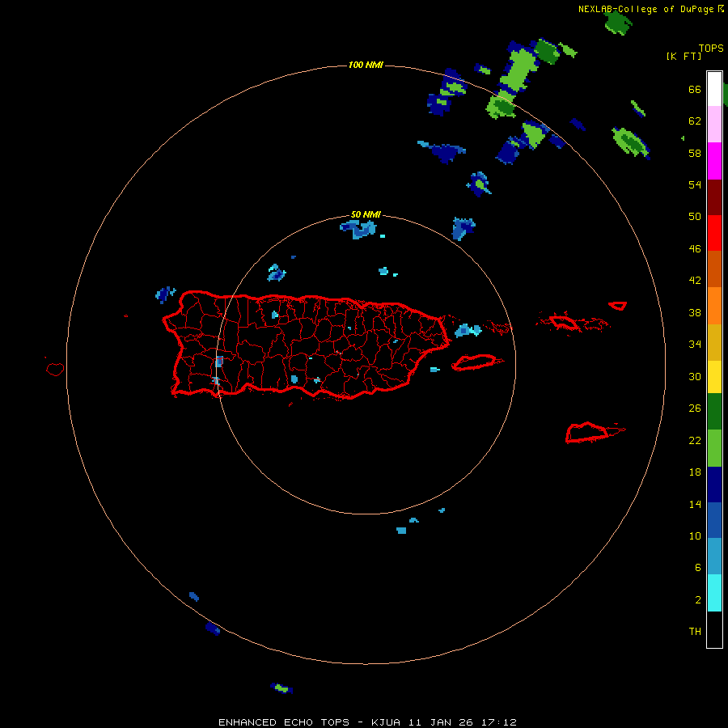Screen dimensions: 728x728
Task: Click the green-centered echo at the image bottom
Action: tap(281, 688)
